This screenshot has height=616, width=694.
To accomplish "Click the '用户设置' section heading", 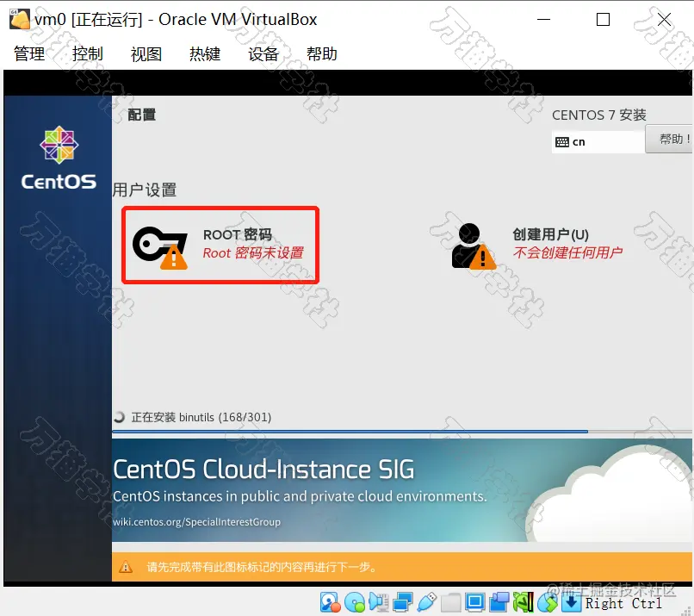I will coord(145,190).
